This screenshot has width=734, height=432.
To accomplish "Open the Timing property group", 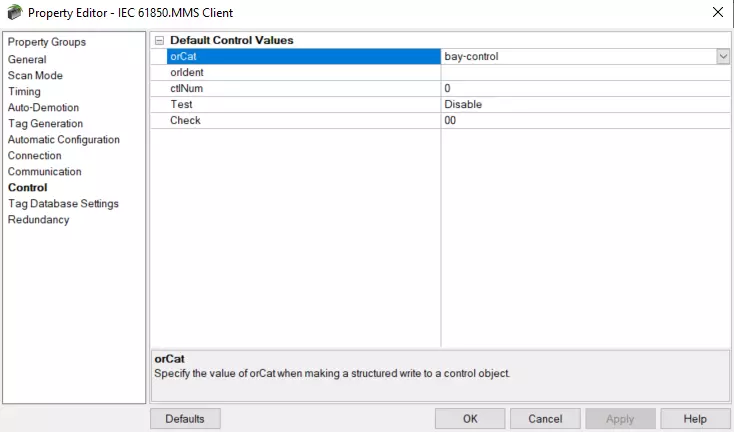I will click(24, 92).
